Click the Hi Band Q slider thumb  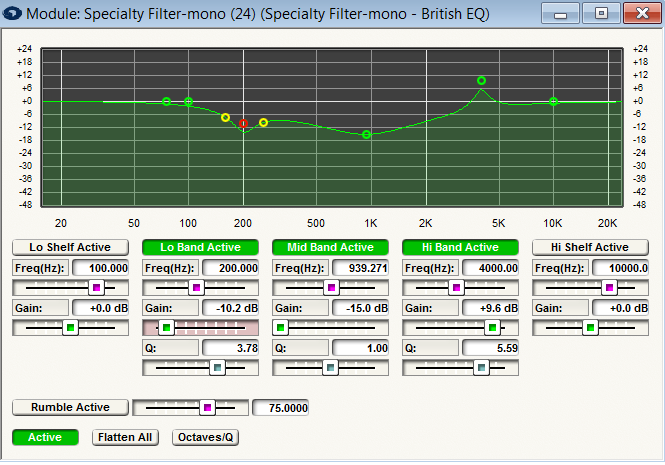[x=481, y=367]
